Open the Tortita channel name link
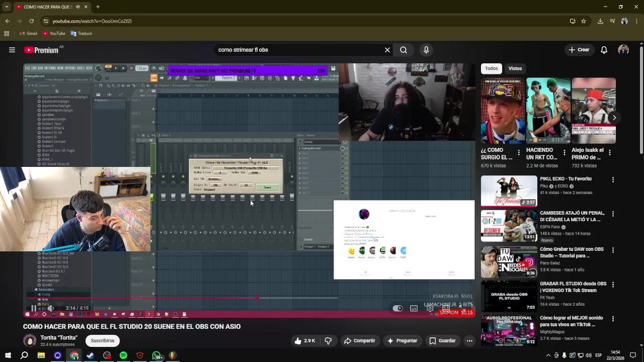 click(x=59, y=338)
